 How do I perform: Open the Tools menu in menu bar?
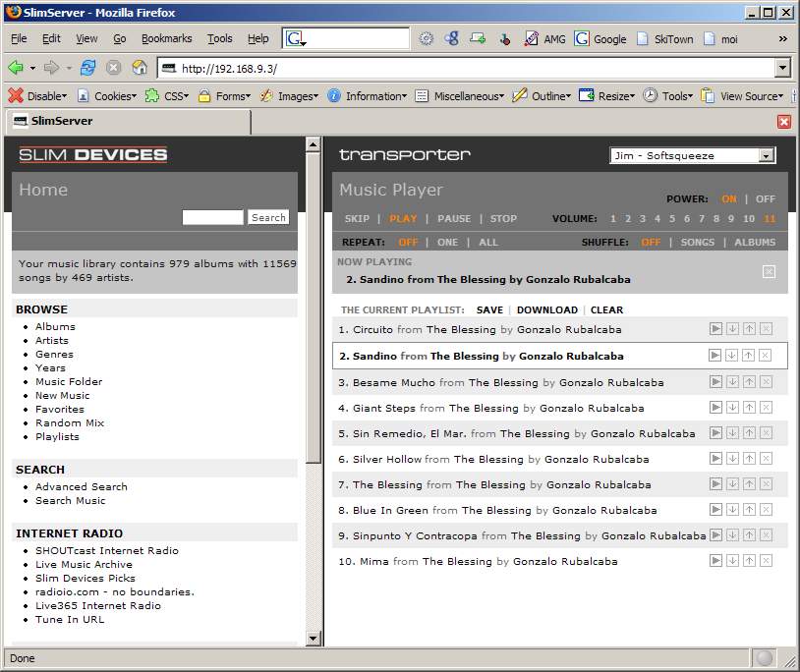(219, 38)
